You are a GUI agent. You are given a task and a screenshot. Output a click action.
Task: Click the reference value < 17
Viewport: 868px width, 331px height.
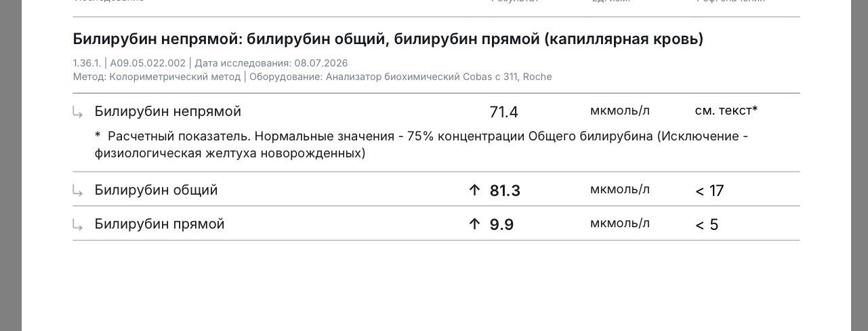(x=709, y=191)
